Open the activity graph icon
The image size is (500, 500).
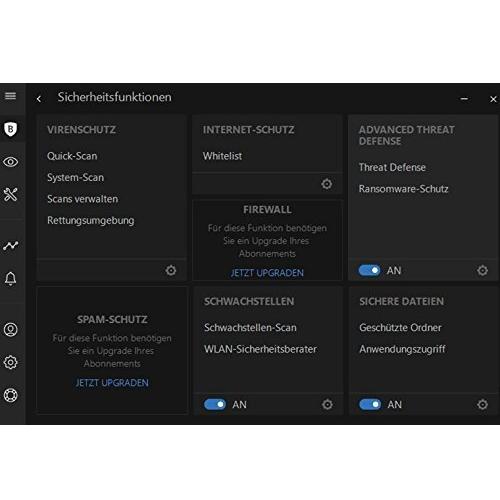point(11,246)
